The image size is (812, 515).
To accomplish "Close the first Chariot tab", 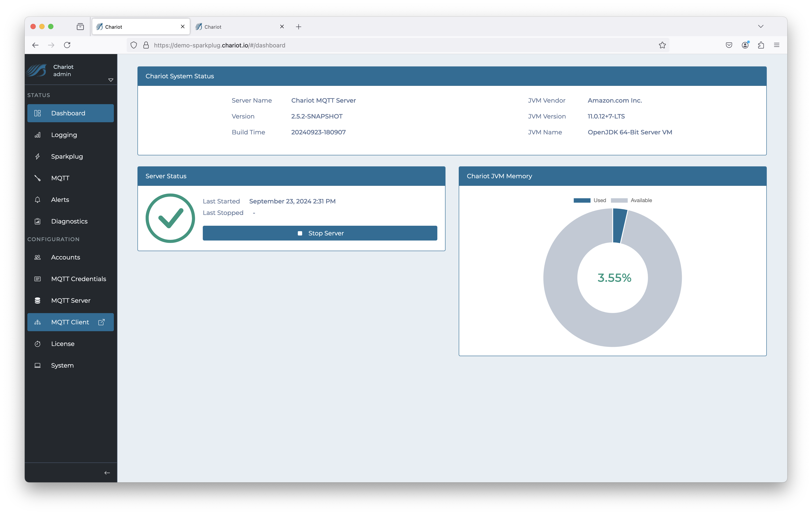I will tap(182, 27).
